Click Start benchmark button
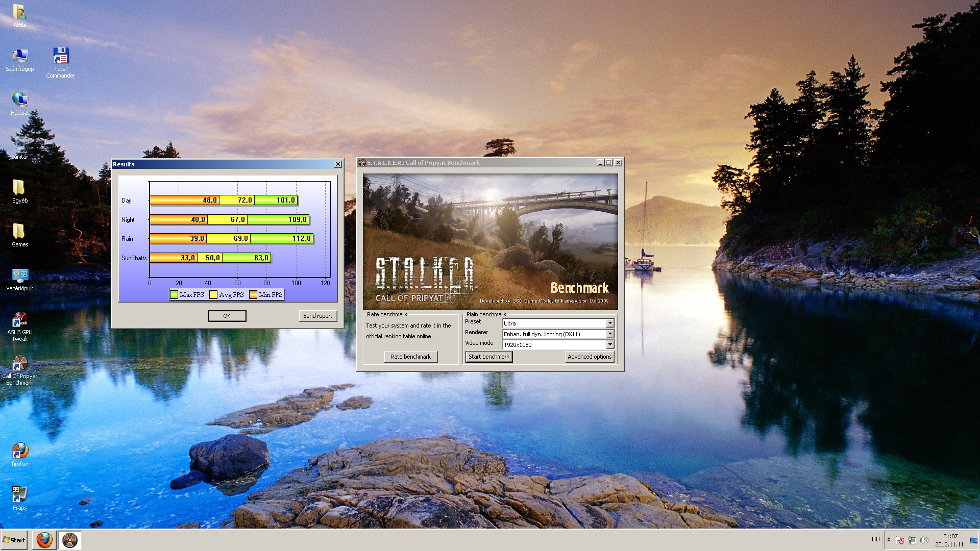This screenshot has height=551, width=980. (x=489, y=357)
